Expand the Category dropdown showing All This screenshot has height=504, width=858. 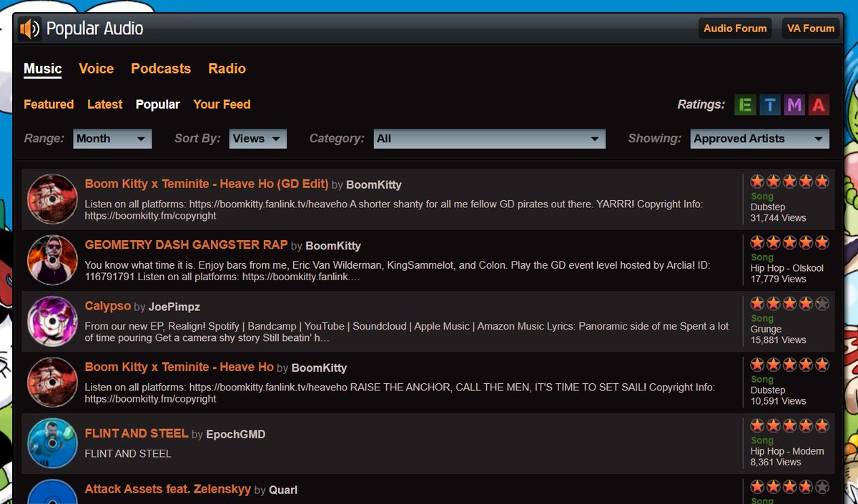click(x=490, y=139)
